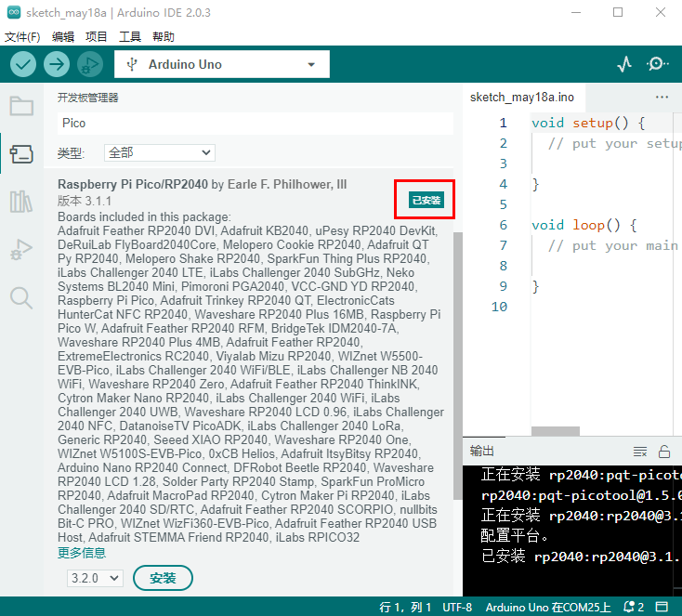Click the void setup() code line
The image size is (682, 616).
coord(587,123)
